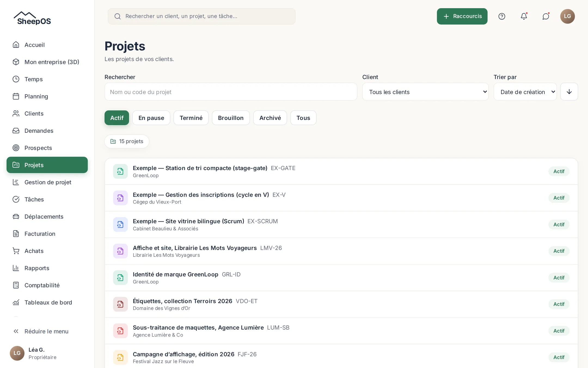
Task: Click the orange icon of FJF-26 project
Action: pyautogui.click(x=120, y=357)
